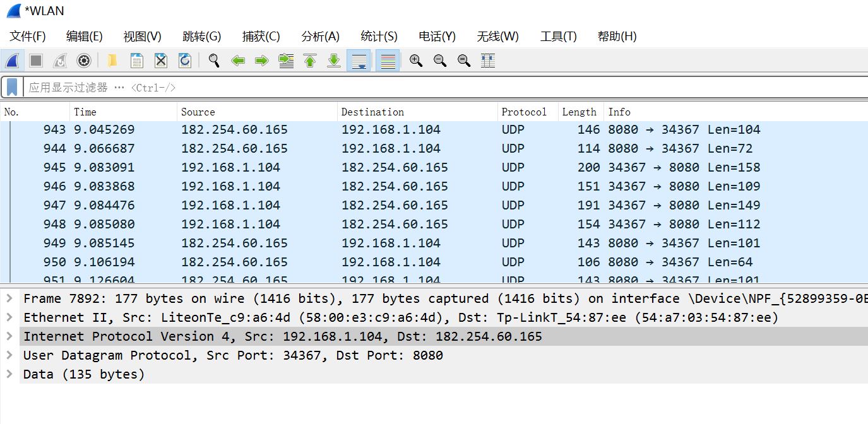Click the display filter input field
Viewport: 868px width, 424px height.
point(445,87)
